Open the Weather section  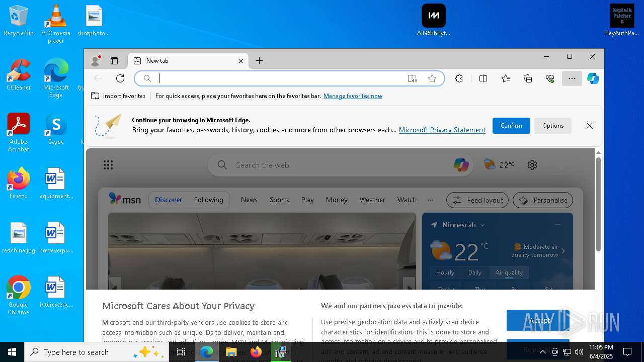tap(372, 200)
